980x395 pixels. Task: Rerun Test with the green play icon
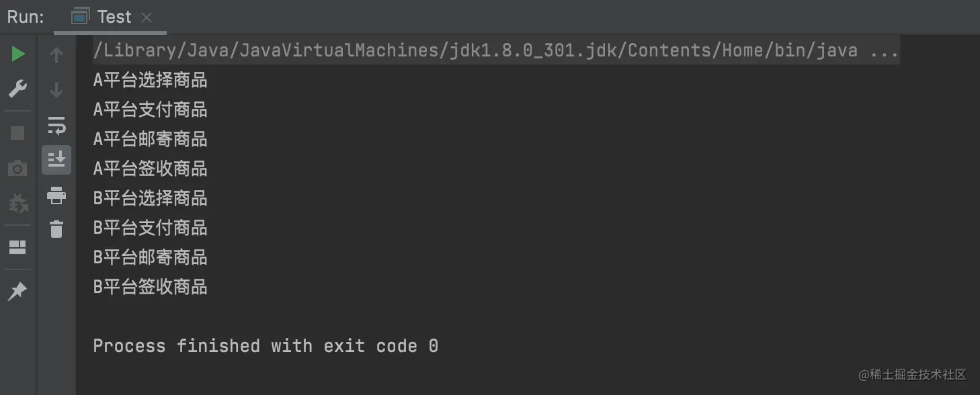[18, 54]
